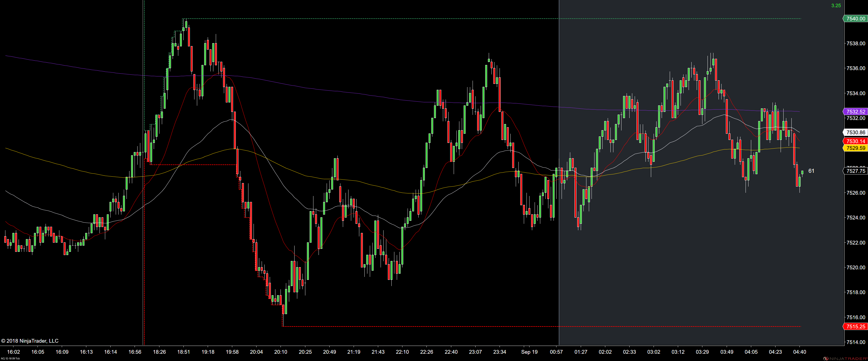Click the 02:33 time axis label
The width and height of the screenshot is (868, 361).
(630, 352)
